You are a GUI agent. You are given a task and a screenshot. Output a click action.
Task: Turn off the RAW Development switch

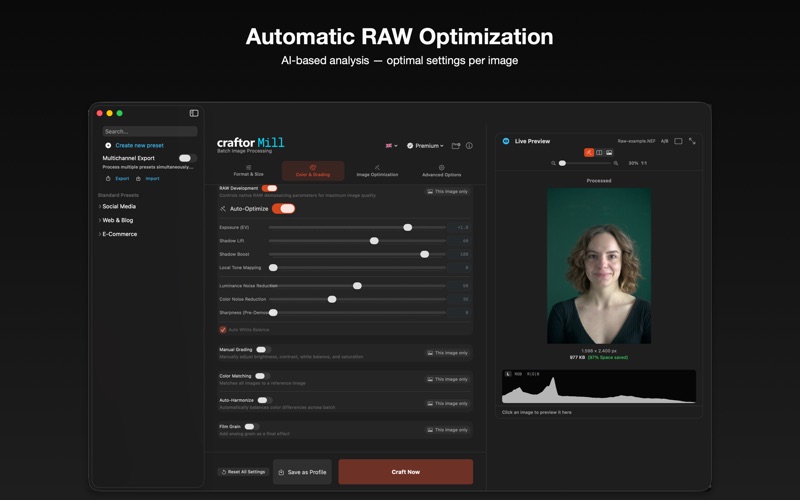(269, 188)
